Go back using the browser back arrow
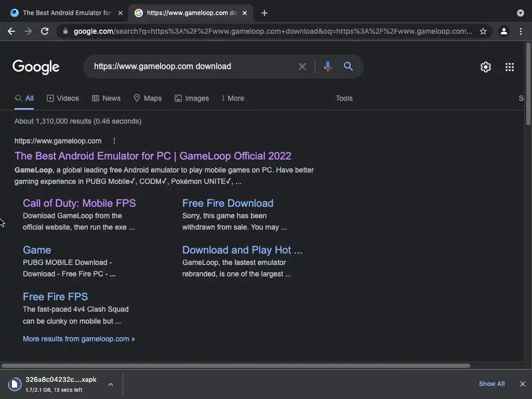Screen dimensions: 532x399 coord(11,31)
